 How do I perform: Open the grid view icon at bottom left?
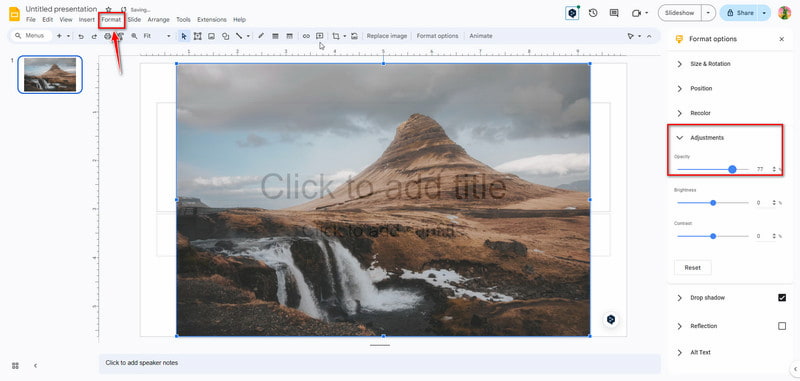pyautogui.click(x=15, y=366)
